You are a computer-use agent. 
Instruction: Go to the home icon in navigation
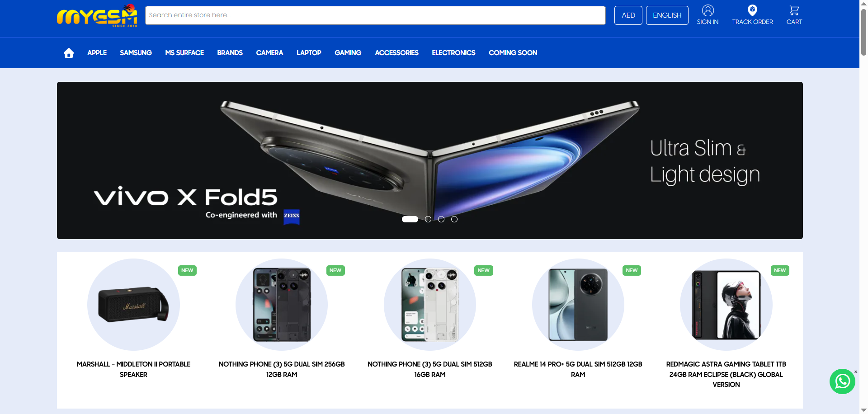[69, 53]
